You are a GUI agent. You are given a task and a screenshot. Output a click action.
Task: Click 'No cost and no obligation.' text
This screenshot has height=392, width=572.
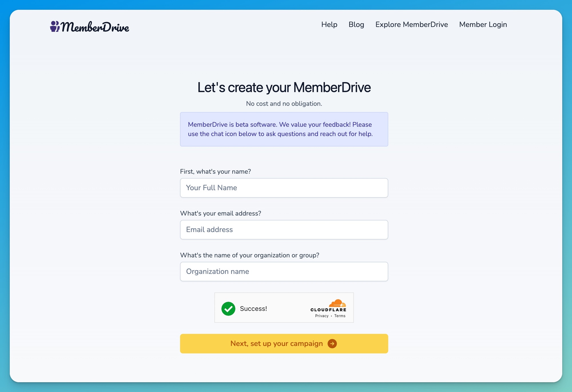tap(284, 104)
